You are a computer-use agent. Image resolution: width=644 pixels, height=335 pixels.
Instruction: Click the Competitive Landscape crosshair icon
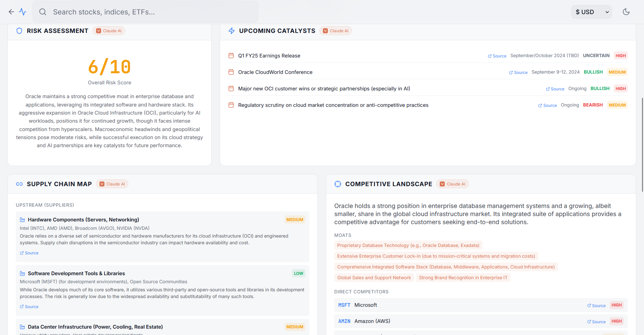click(338, 184)
